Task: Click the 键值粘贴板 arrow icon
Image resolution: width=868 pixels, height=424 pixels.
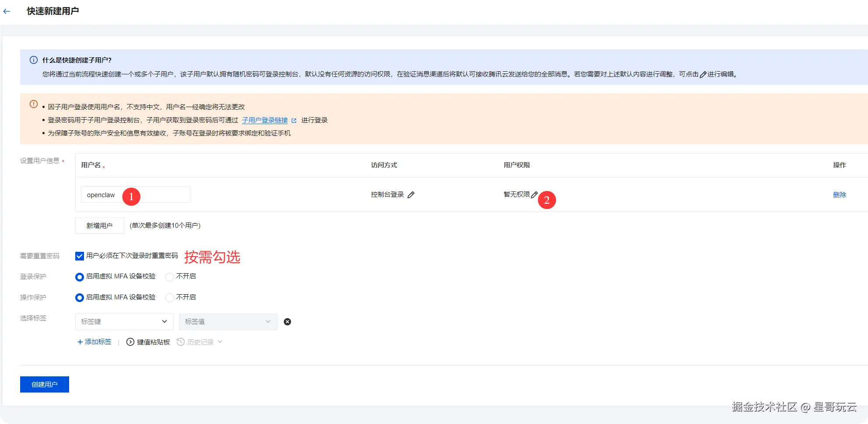Action: pos(130,342)
